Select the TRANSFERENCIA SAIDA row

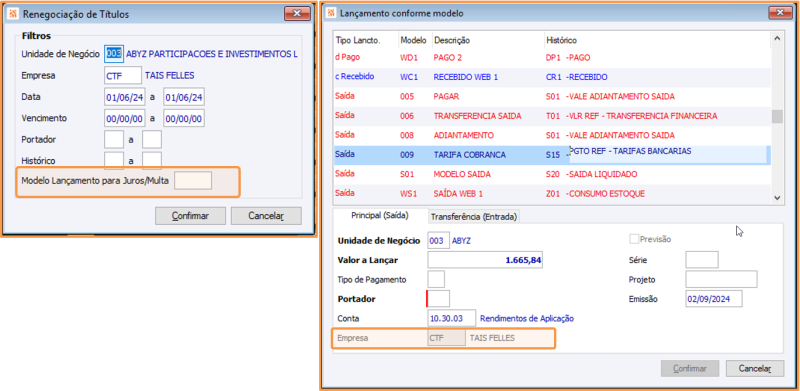coord(552,116)
